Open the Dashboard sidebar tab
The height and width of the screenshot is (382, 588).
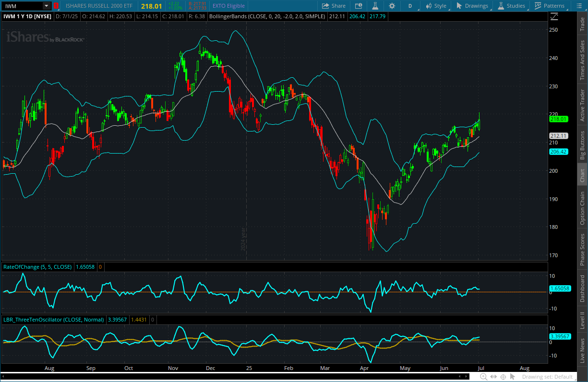click(x=582, y=288)
